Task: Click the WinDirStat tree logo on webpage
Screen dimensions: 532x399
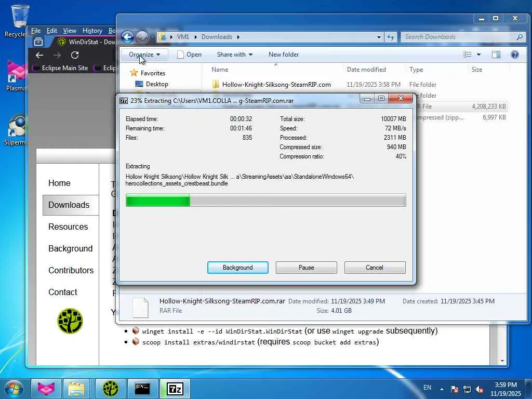Action: pyautogui.click(x=70, y=321)
